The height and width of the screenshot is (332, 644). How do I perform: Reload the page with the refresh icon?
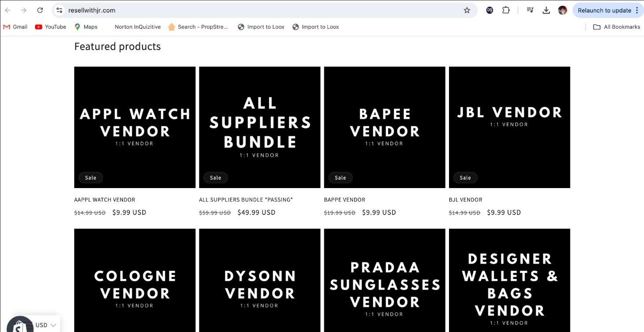click(40, 10)
